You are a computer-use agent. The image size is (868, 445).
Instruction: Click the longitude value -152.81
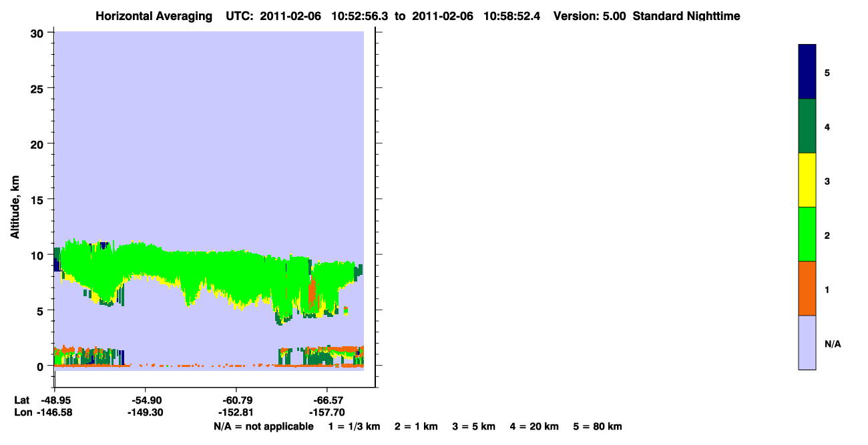pos(236,413)
